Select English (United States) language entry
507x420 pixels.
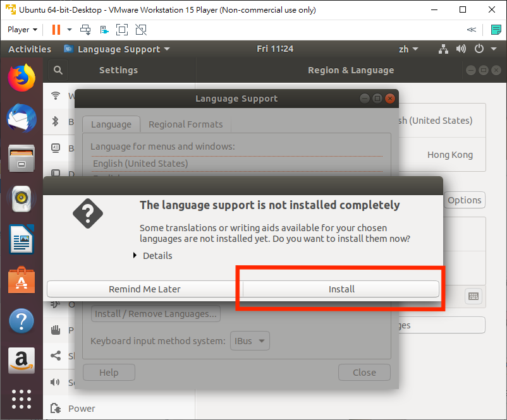[236, 164]
